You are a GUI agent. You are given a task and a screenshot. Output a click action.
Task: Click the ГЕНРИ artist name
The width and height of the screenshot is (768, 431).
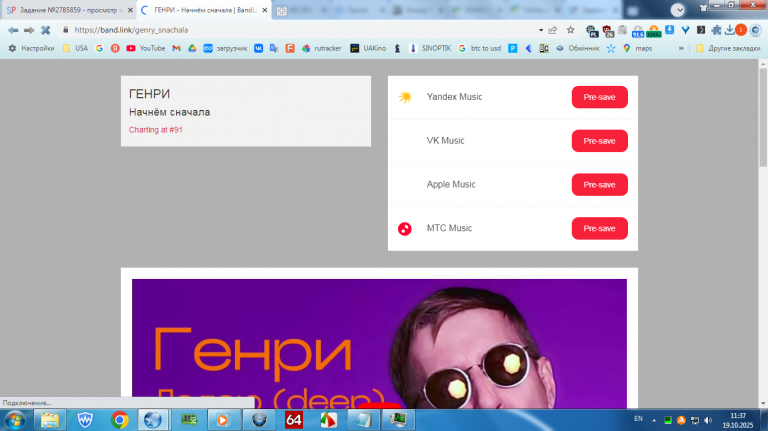149,94
